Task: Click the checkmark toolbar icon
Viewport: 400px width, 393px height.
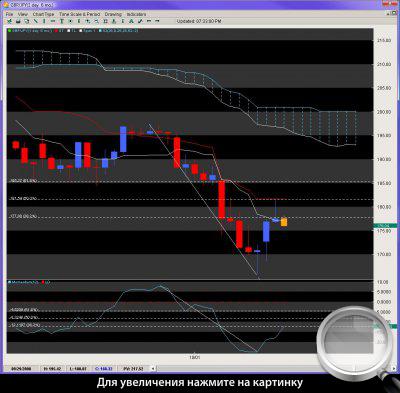Action: point(140,21)
